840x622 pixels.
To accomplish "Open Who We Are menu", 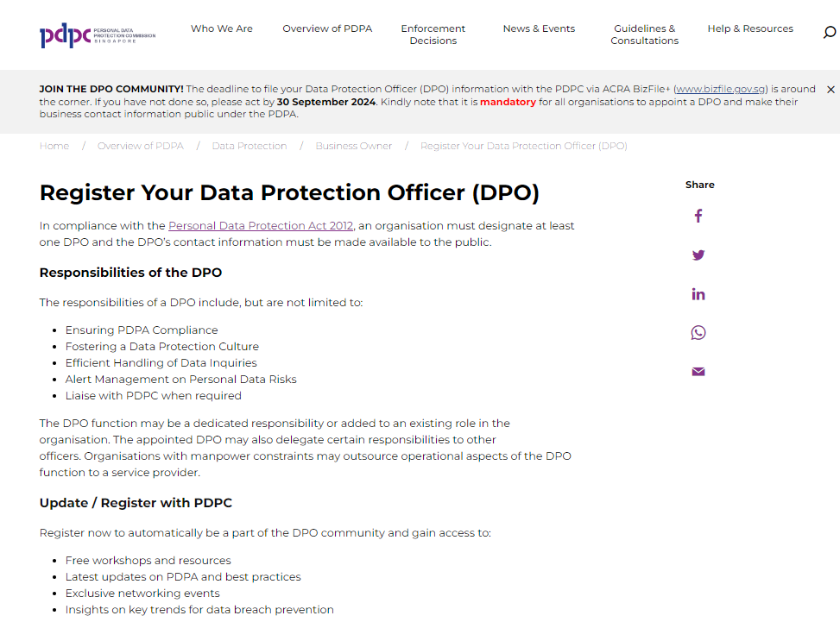I will (x=222, y=28).
